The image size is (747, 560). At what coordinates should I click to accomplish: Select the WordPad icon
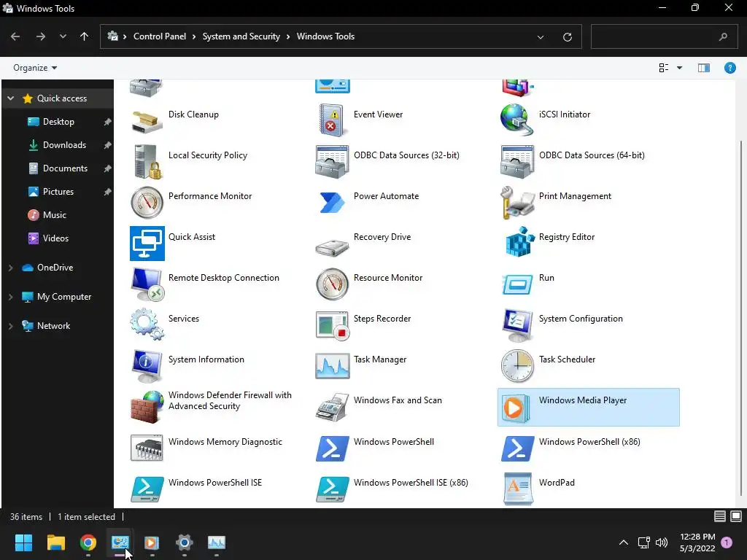coord(518,489)
